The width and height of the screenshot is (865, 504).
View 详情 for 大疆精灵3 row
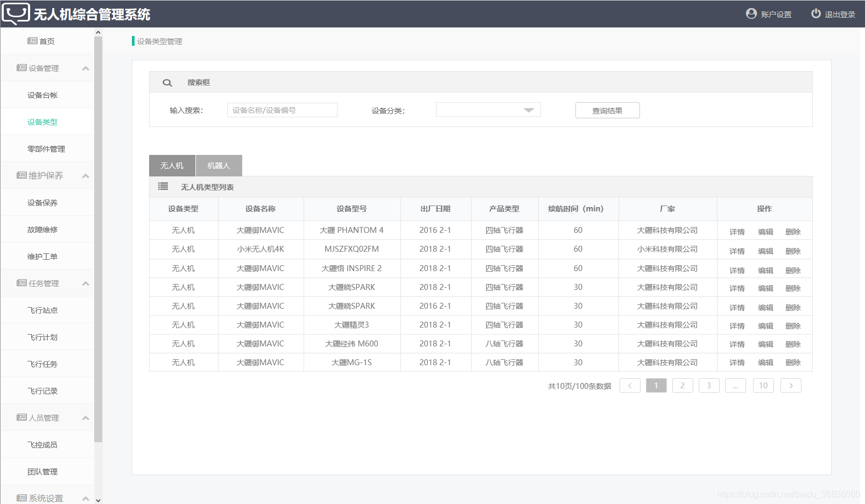737,326
